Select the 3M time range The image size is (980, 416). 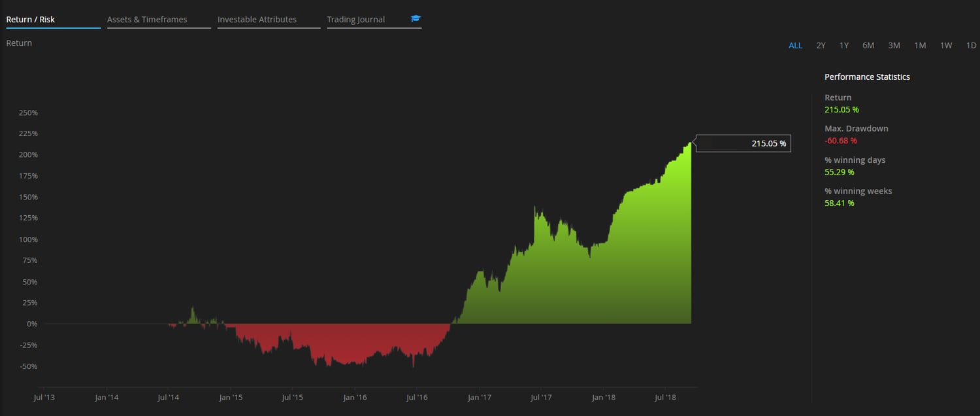[x=894, y=45]
